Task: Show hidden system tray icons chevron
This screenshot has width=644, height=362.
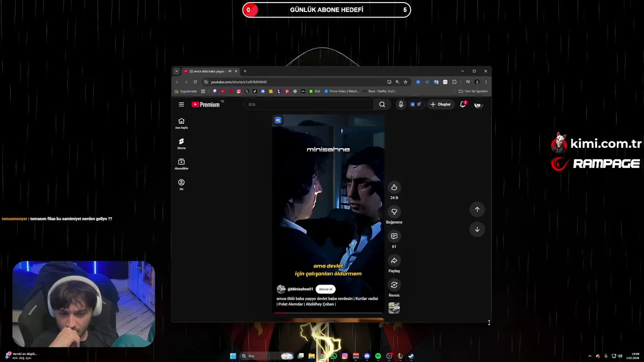Action: (x=590, y=356)
